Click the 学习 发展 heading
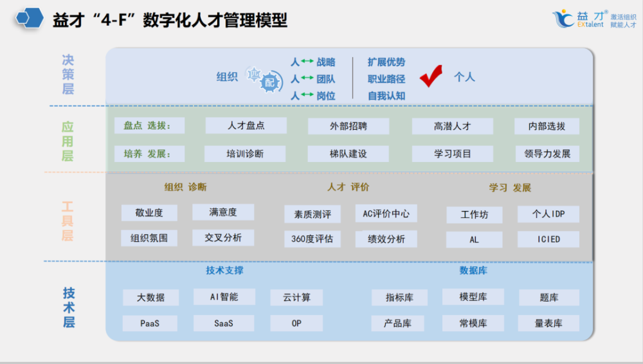 (x=510, y=188)
